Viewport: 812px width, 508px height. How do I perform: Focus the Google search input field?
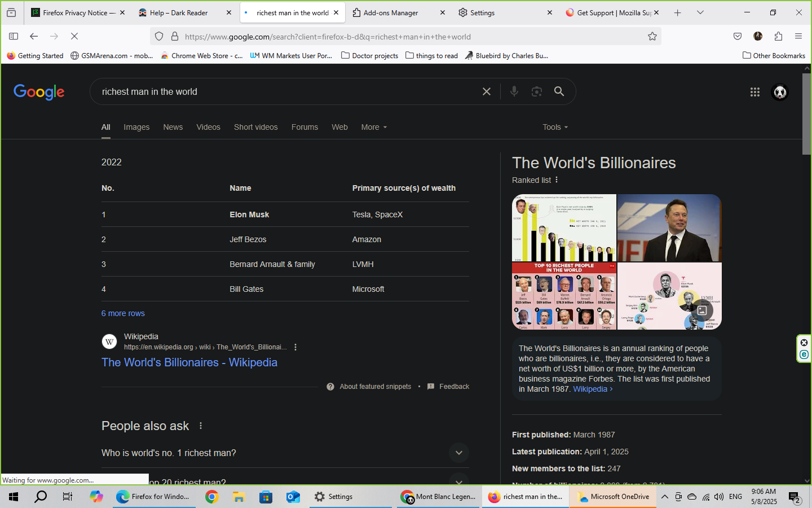coord(288,91)
